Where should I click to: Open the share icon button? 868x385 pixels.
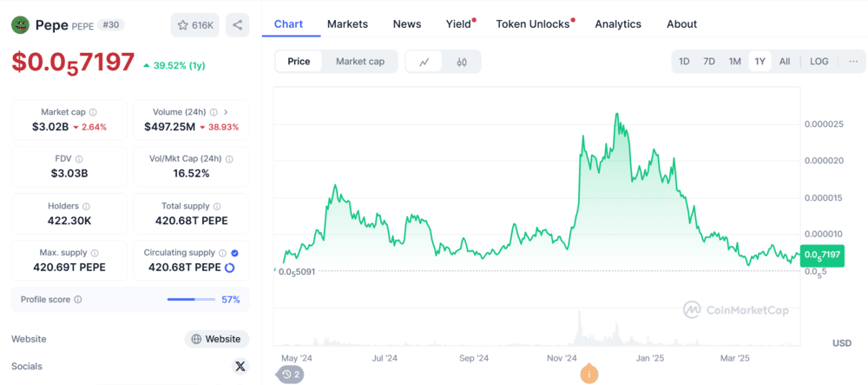238,25
